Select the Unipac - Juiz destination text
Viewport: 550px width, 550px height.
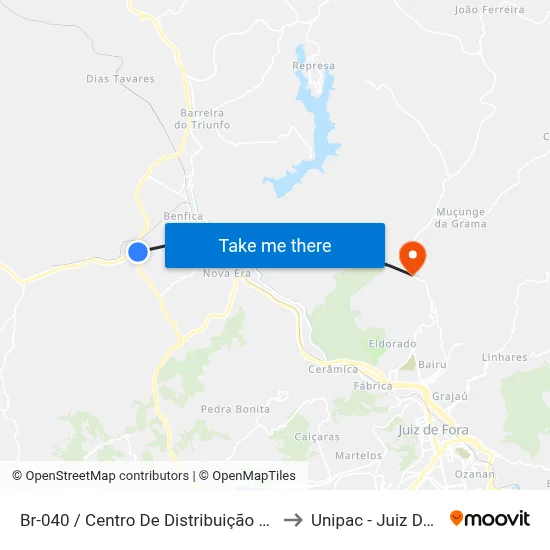point(373,520)
